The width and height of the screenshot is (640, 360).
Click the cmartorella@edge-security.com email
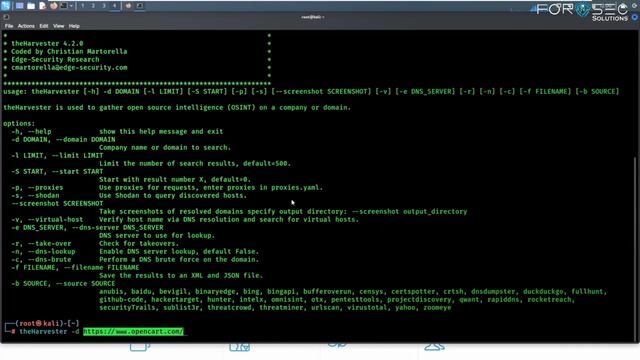pos(69,67)
